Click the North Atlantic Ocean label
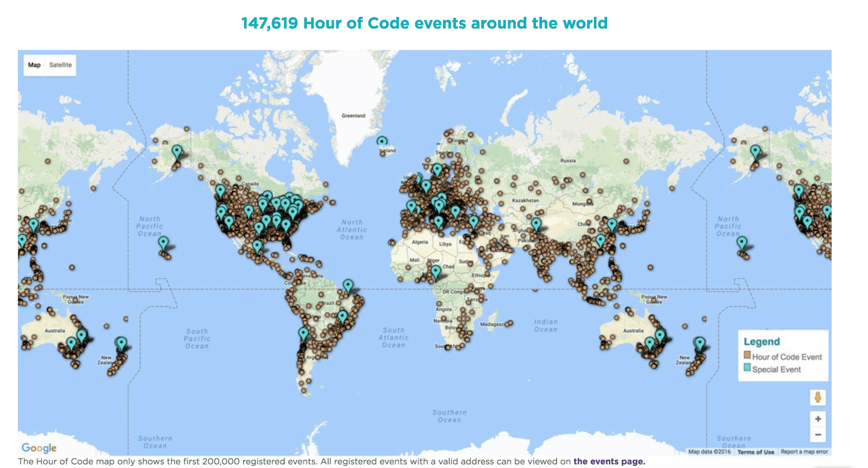 (x=352, y=230)
